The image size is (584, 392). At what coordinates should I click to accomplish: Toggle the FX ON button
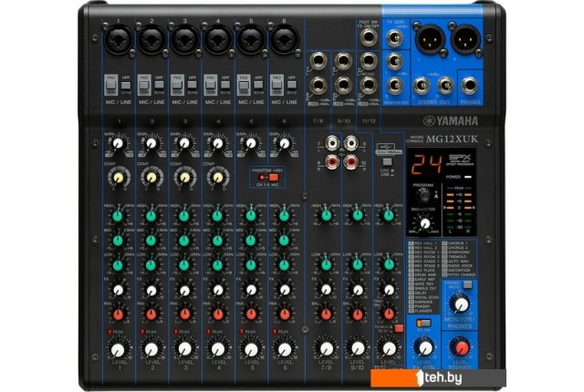click(x=422, y=321)
